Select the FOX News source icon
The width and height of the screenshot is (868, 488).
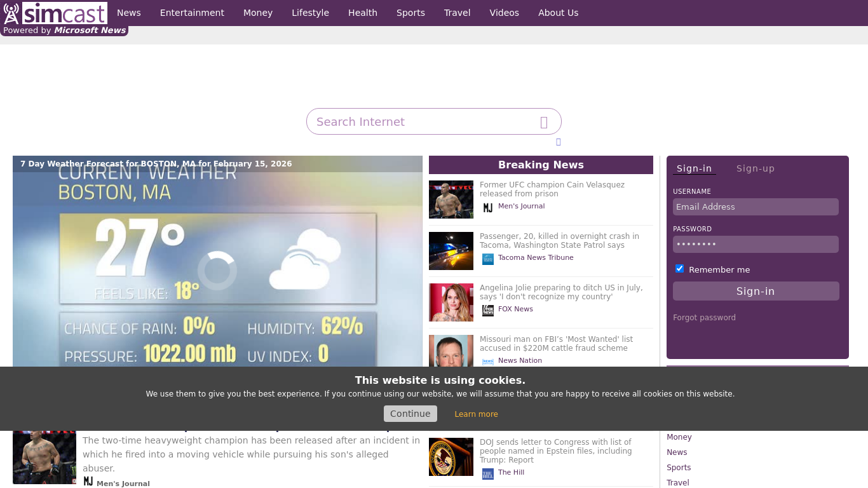(487, 310)
